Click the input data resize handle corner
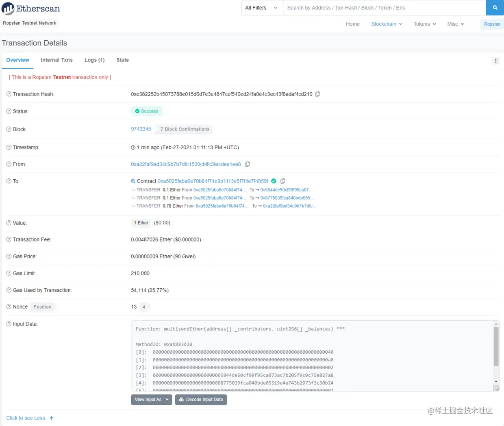504x426 pixels. click(x=496, y=389)
